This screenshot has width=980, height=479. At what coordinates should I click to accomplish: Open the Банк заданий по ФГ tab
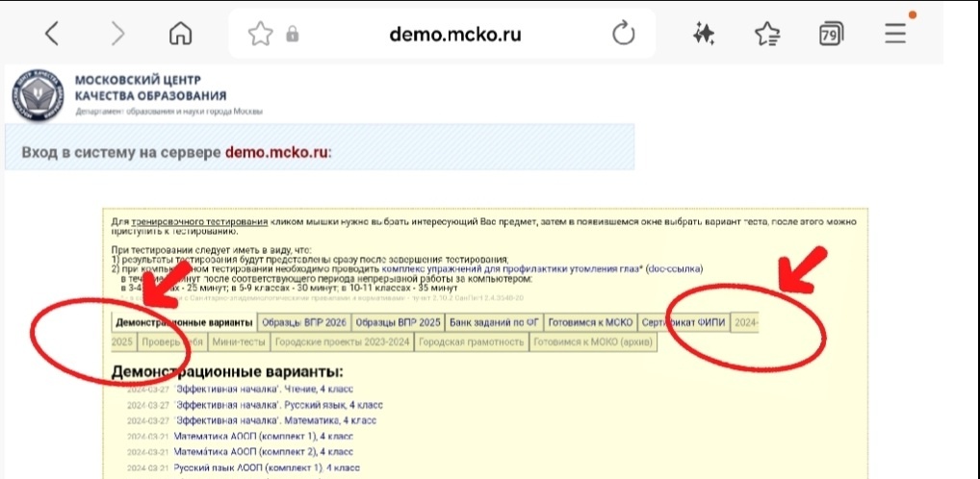(494, 323)
